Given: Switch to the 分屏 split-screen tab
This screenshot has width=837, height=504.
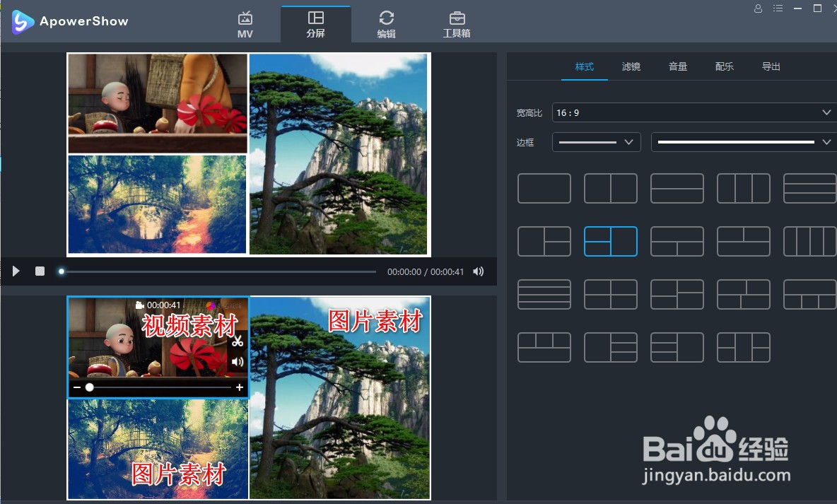Looking at the screenshot, I should 315,25.
